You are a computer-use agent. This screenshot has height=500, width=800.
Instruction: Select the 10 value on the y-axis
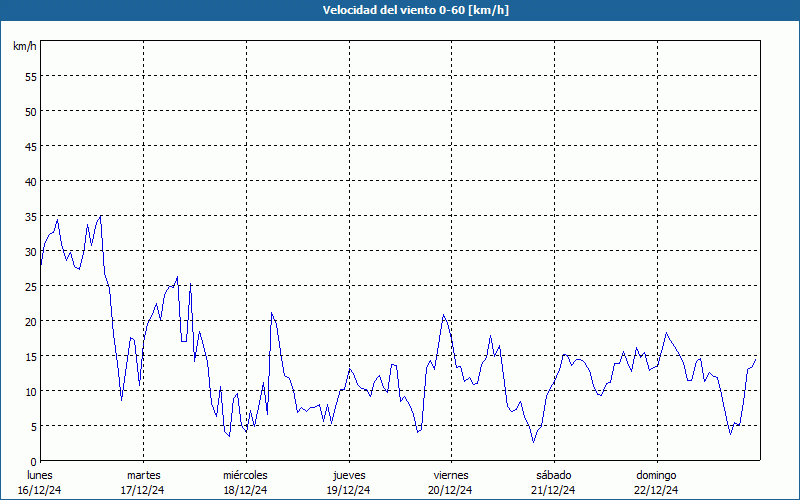[31, 391]
